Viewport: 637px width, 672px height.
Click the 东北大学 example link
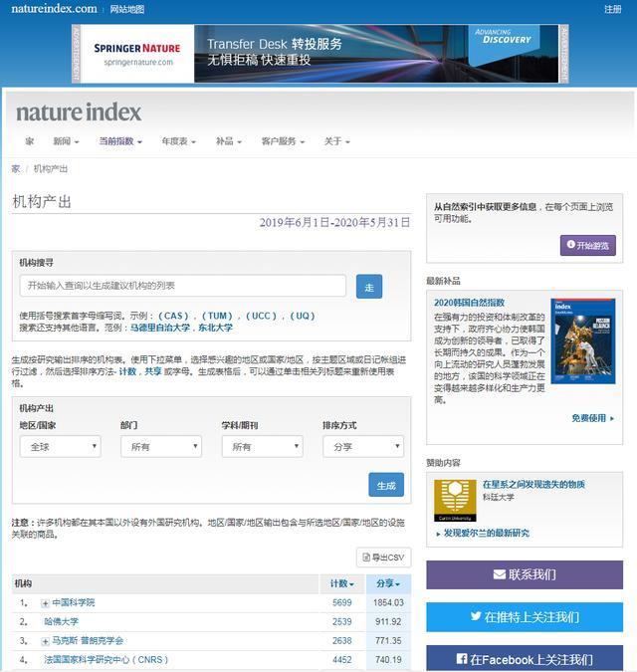tap(215, 328)
